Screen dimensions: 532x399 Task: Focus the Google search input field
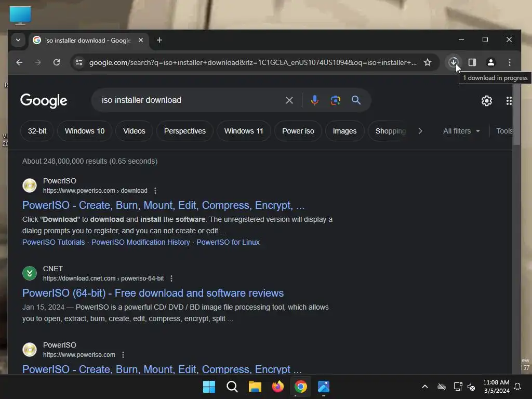[x=190, y=100]
